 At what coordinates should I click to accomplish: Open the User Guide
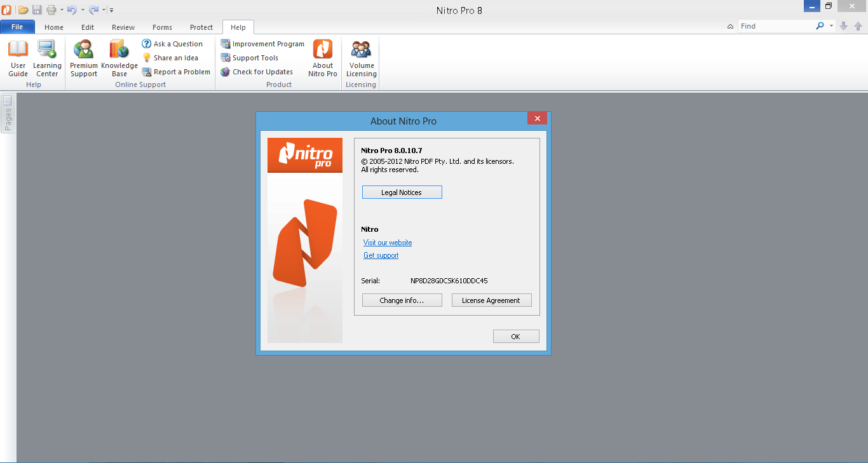click(x=18, y=58)
